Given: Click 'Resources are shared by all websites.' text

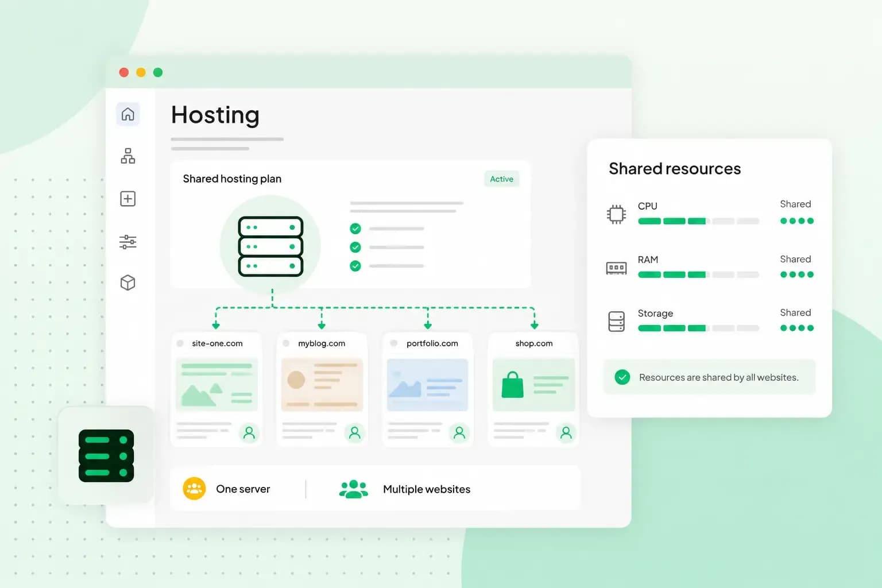Looking at the screenshot, I should (x=718, y=377).
